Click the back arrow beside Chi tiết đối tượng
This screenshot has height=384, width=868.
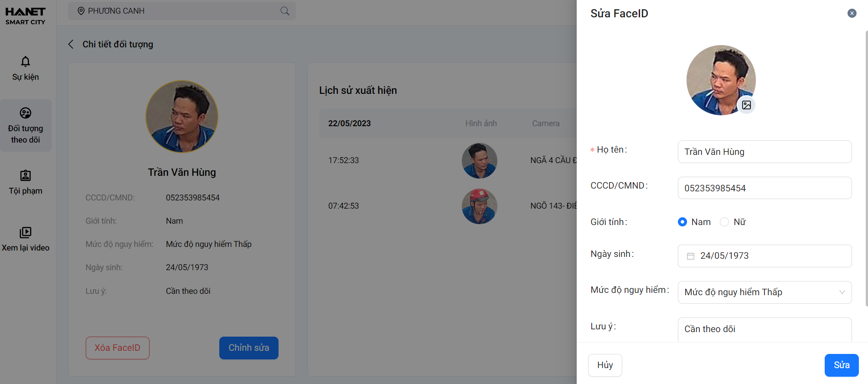pos(71,44)
